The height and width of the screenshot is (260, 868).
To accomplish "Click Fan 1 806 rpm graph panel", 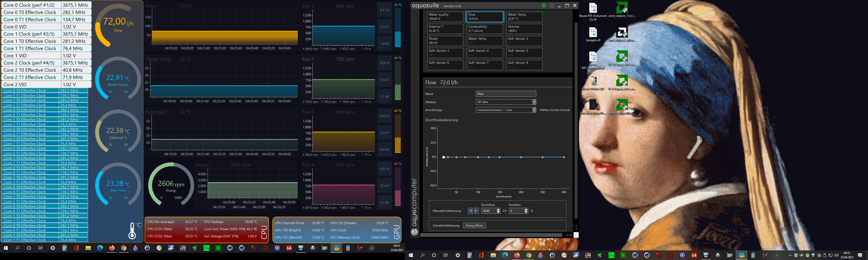I will click(338, 27).
